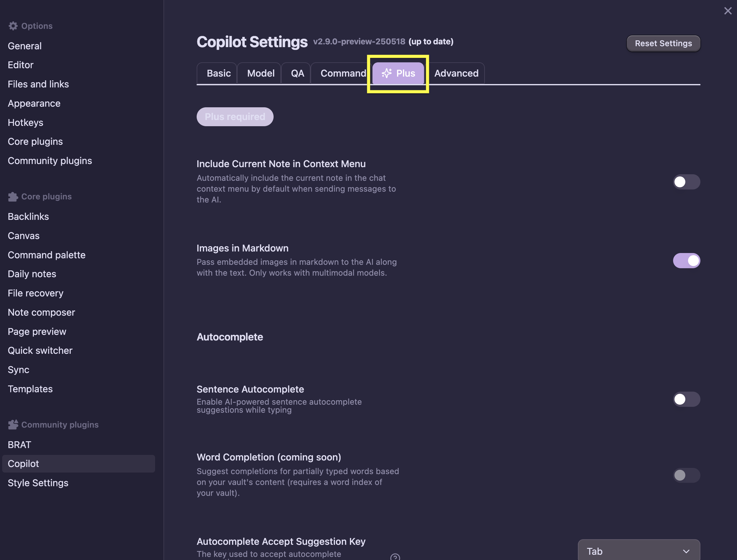Turn on Sentence Autocomplete
Viewport: 737px width, 560px height.
point(686,399)
